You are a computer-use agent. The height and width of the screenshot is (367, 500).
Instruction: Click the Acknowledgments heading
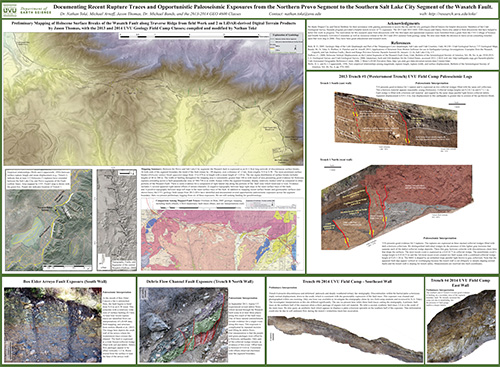403,24
